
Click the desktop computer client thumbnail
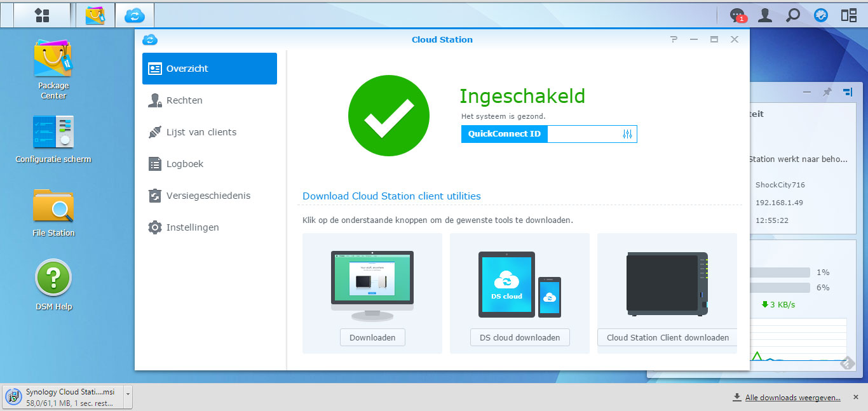pos(372,285)
